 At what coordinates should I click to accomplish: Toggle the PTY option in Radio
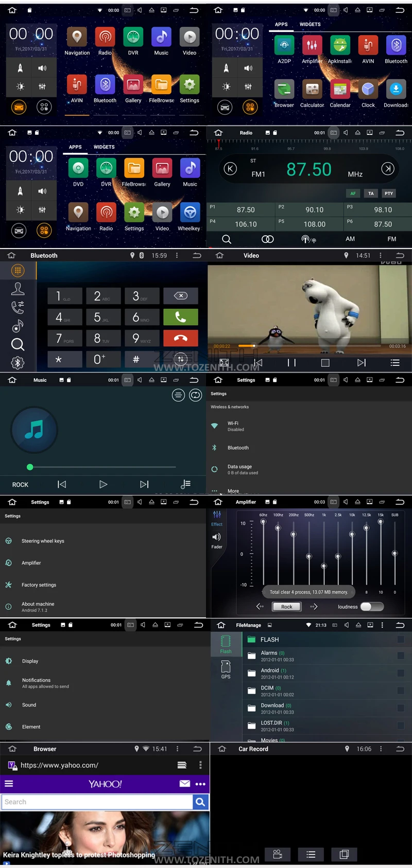(389, 193)
